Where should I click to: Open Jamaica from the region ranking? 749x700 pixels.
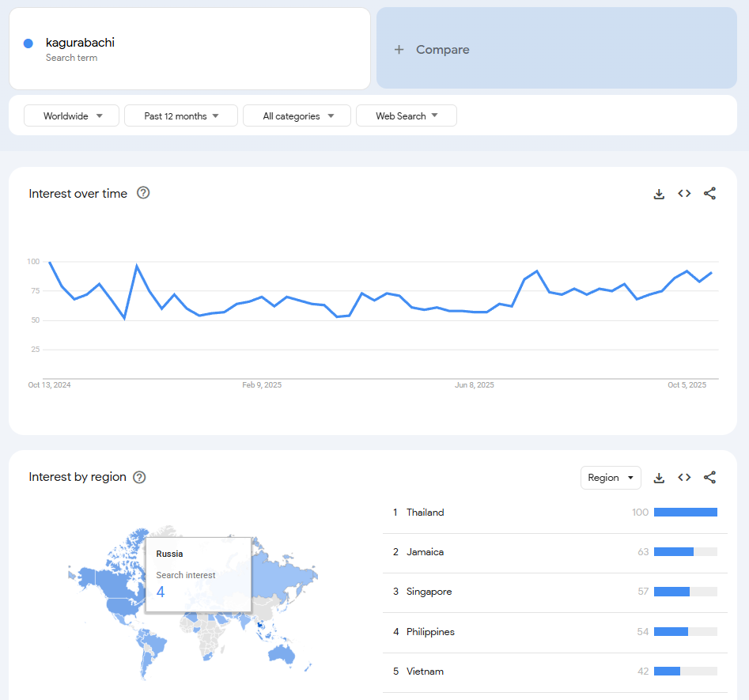click(x=426, y=552)
